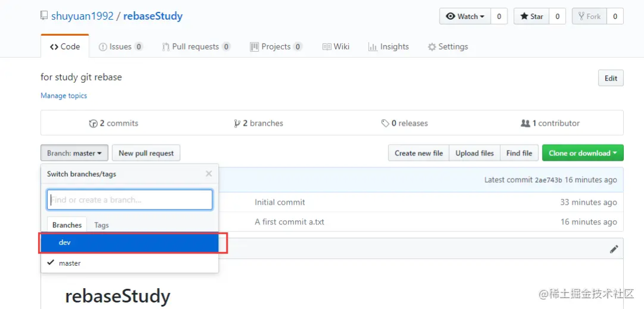Click the New pull request button

tap(146, 153)
